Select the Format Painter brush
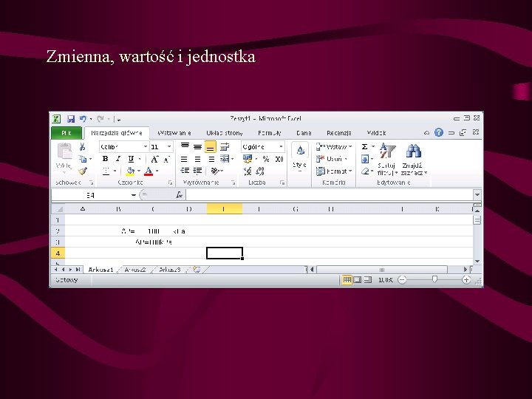This screenshot has height=399, width=532. point(82,171)
